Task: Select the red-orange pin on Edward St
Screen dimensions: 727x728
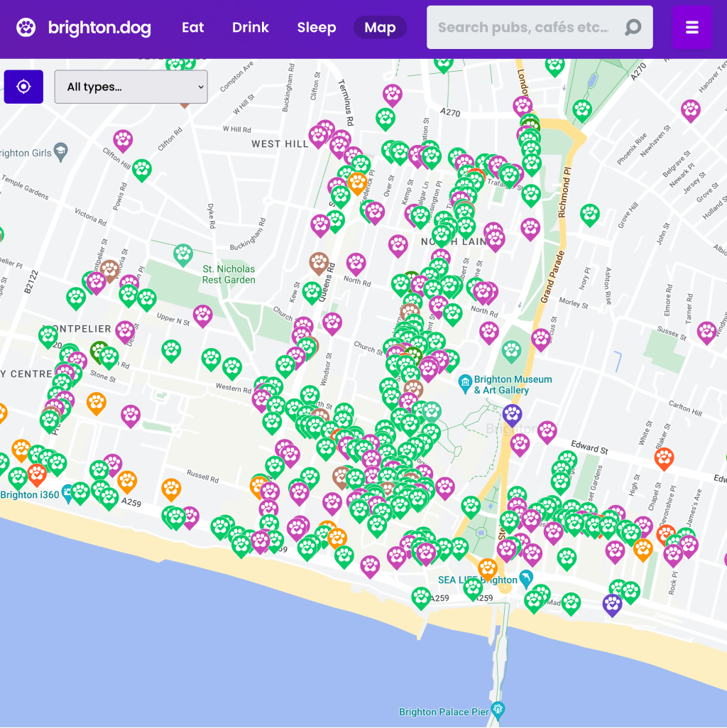Action: [665, 459]
